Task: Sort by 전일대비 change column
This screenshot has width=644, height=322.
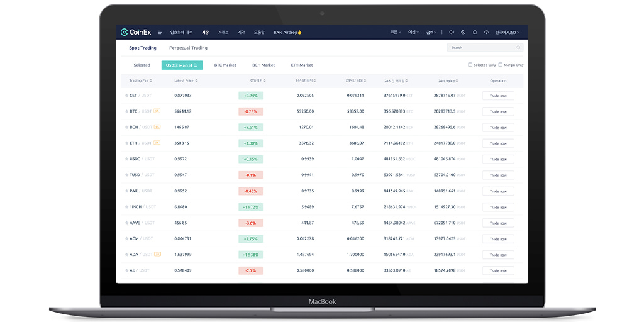Action: click(x=257, y=81)
